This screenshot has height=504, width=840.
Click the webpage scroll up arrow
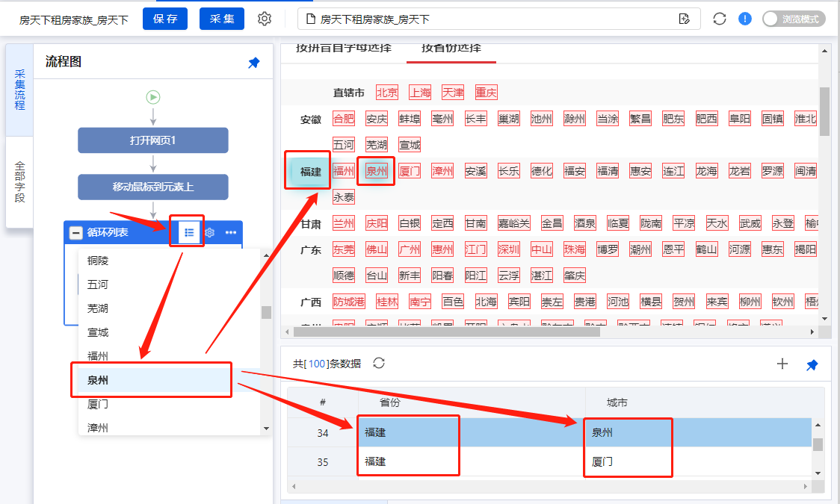click(x=824, y=51)
